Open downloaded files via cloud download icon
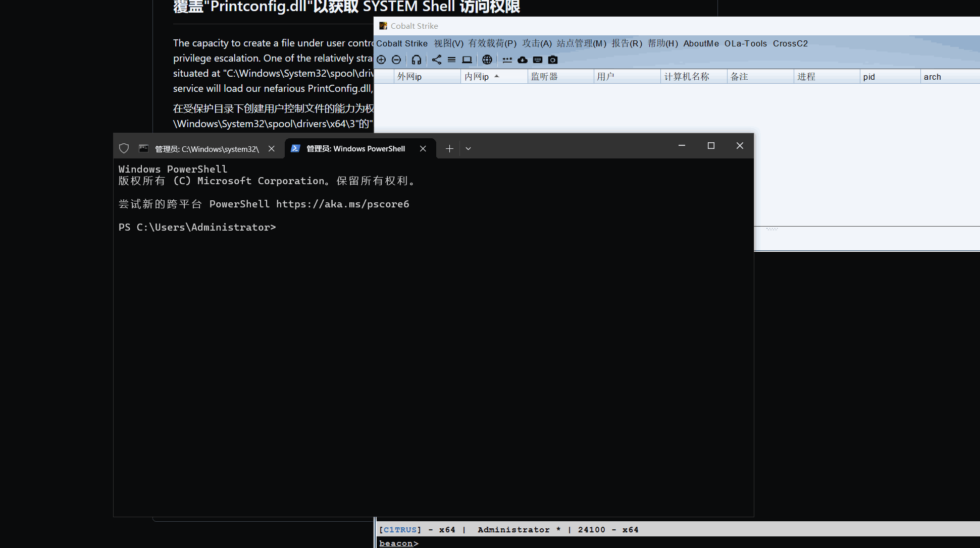 pyautogui.click(x=523, y=60)
